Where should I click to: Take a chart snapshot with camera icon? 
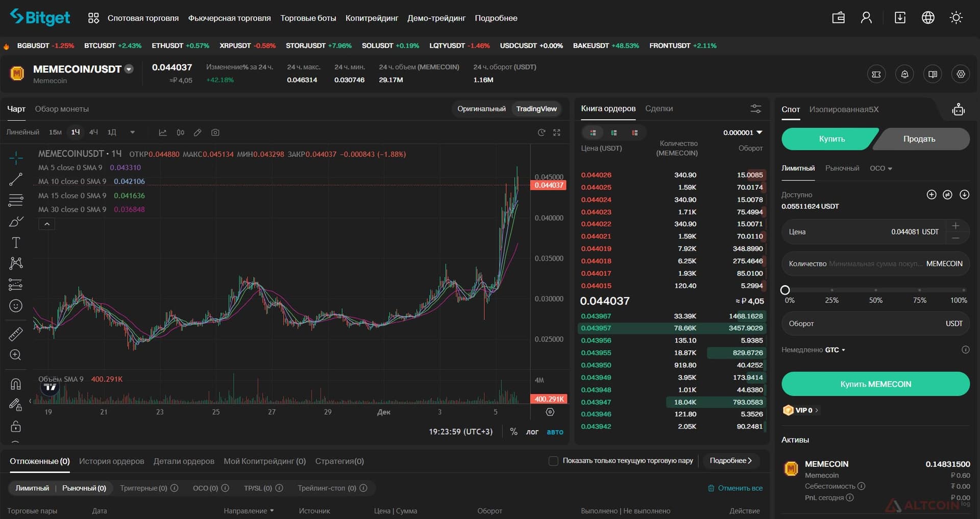215,133
